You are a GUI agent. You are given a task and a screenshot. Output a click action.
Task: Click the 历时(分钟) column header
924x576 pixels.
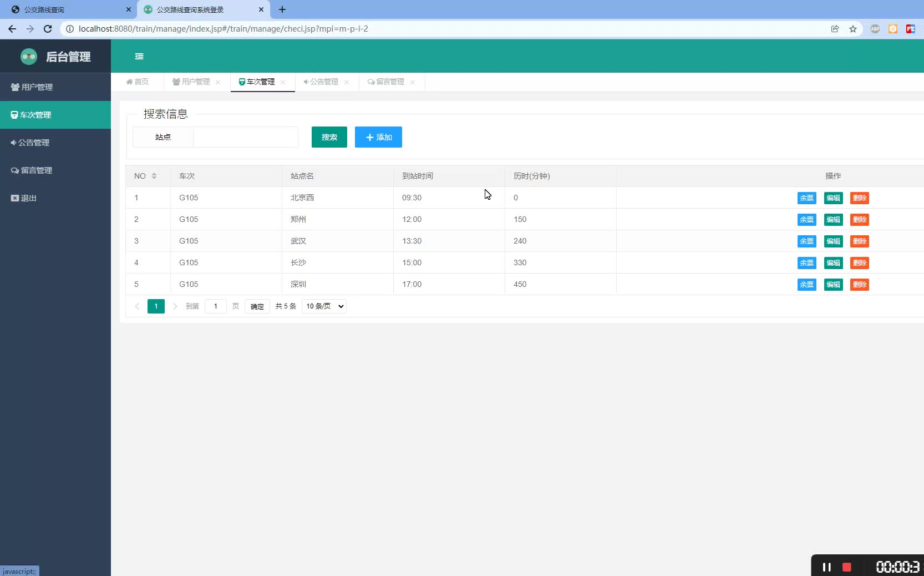[561, 176]
